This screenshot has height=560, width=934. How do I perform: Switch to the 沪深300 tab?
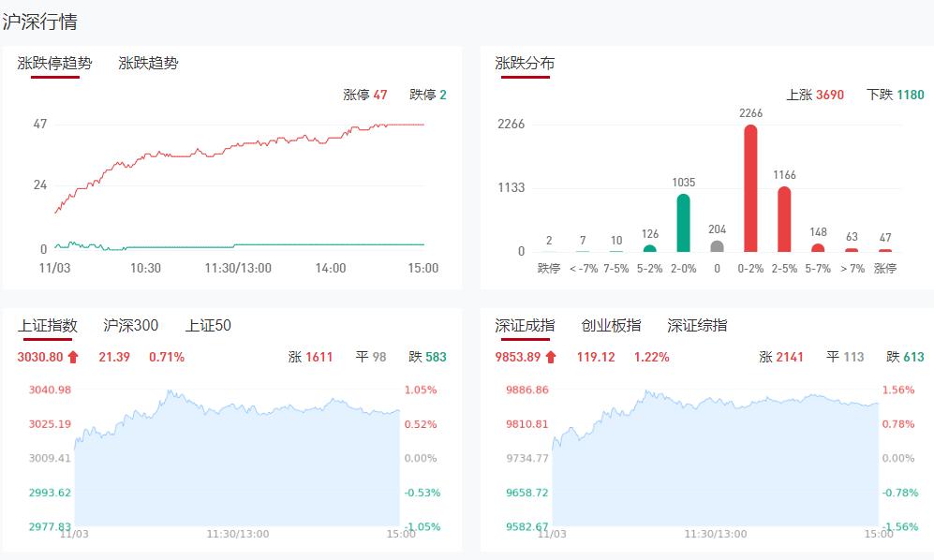pyautogui.click(x=130, y=325)
